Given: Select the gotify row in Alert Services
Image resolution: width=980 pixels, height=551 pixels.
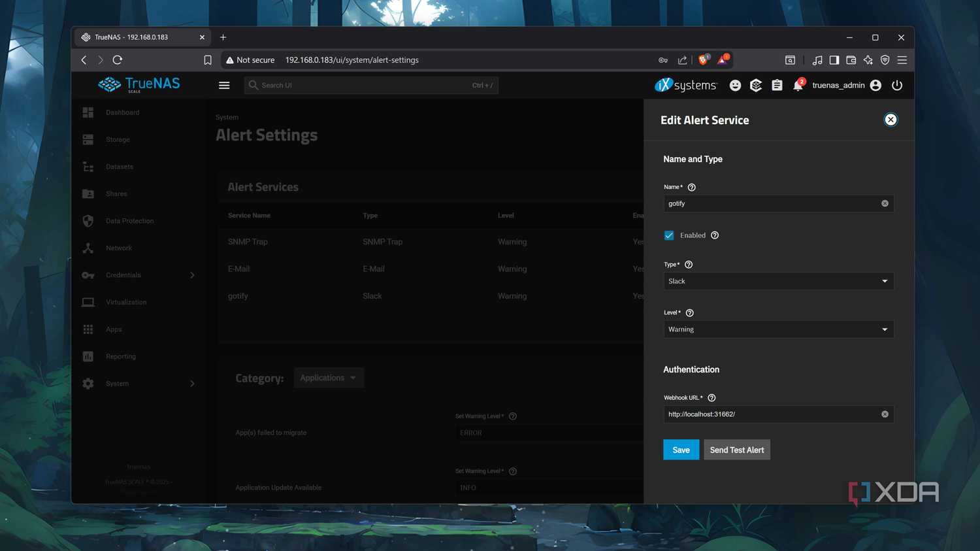Looking at the screenshot, I should [431, 296].
